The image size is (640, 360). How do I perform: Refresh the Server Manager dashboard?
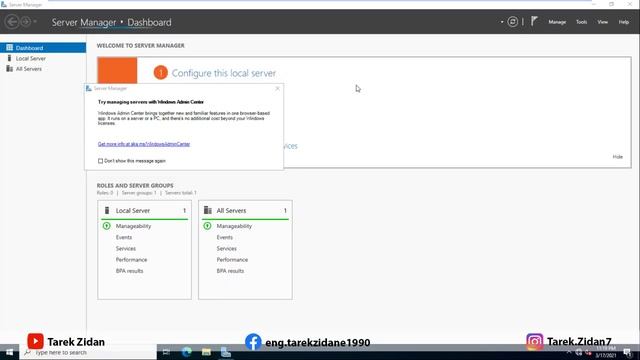click(x=513, y=22)
